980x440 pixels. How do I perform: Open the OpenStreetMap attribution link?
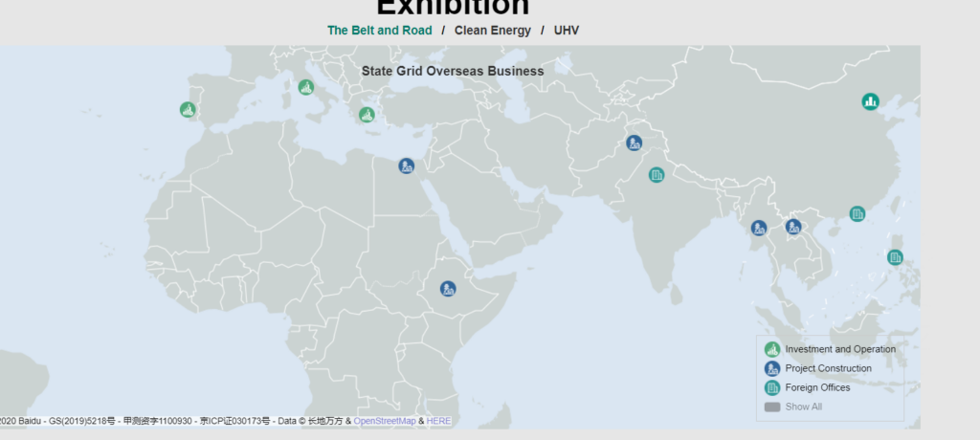[x=385, y=421]
